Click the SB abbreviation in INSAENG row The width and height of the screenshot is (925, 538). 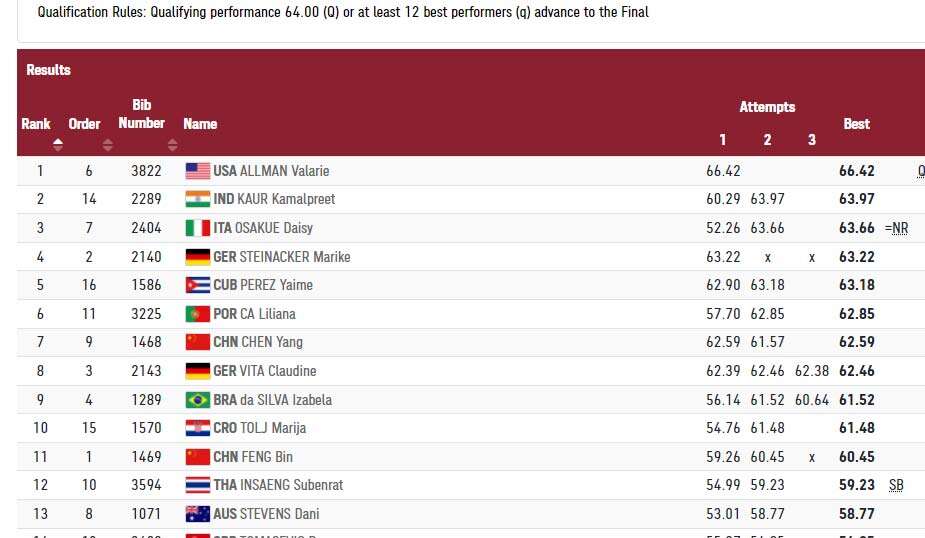click(896, 485)
